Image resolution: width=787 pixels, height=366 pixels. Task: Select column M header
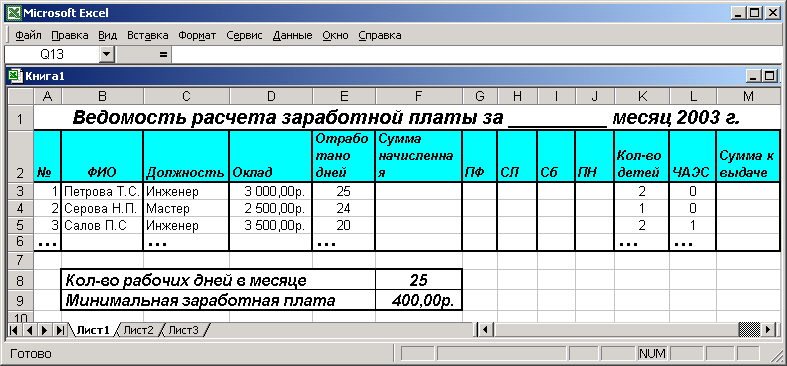pos(748,96)
